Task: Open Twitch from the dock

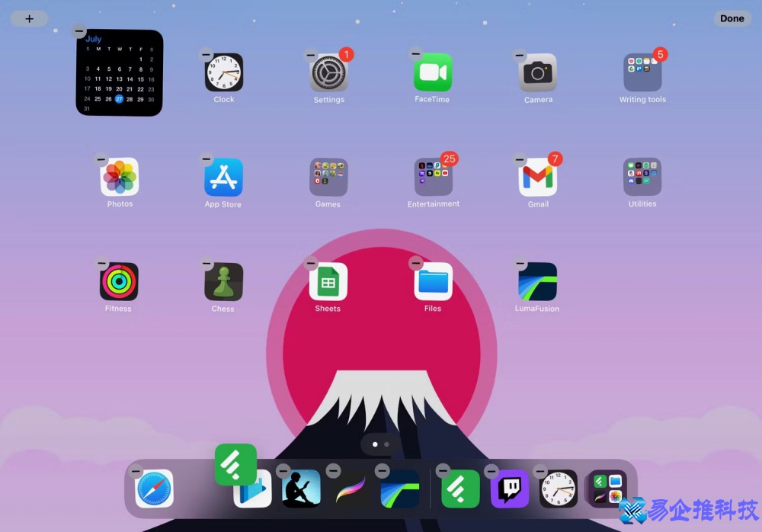Action: point(509,488)
